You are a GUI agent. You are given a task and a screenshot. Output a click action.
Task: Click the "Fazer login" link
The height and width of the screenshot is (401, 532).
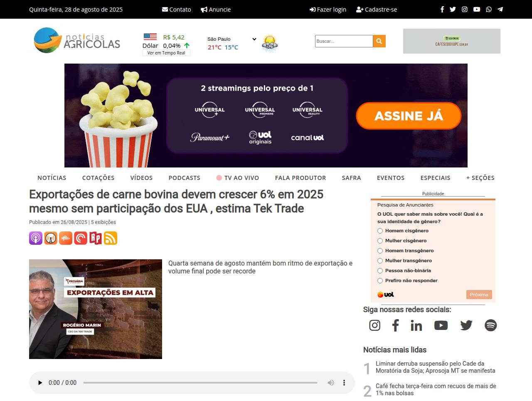[x=328, y=10]
